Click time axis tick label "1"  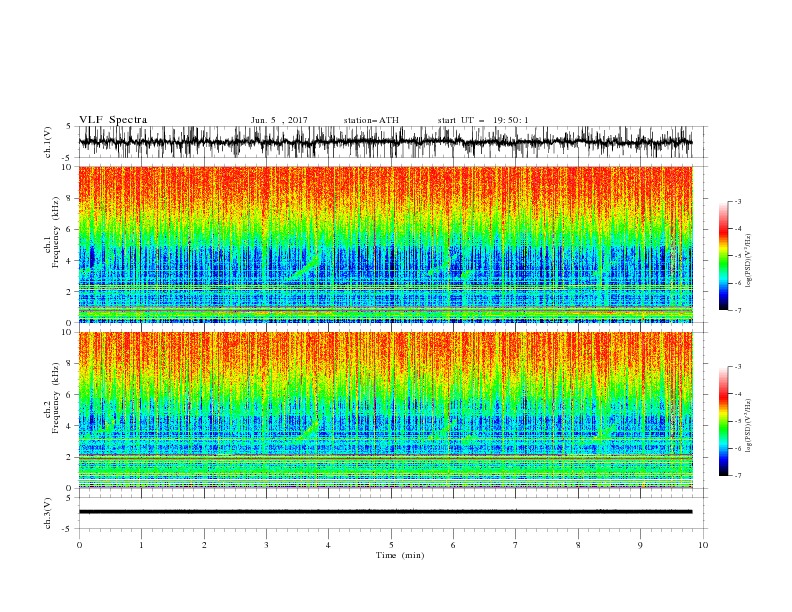point(141,545)
